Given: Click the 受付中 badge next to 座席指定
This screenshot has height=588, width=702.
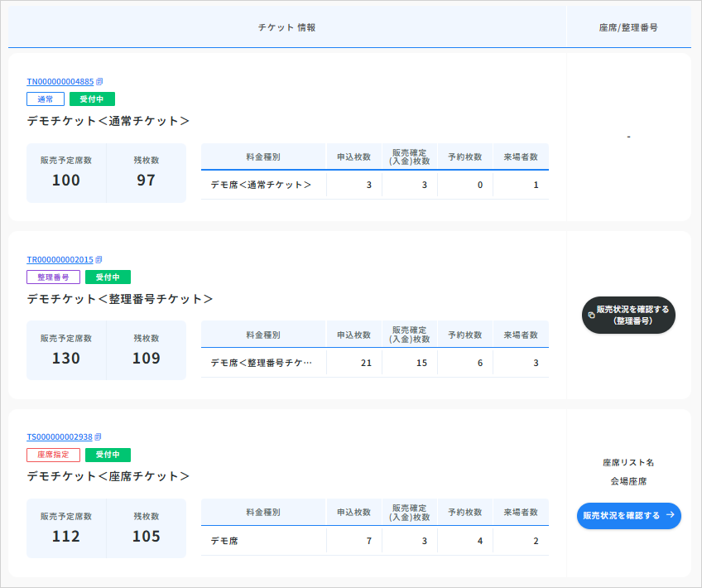Looking at the screenshot, I should point(108,455).
